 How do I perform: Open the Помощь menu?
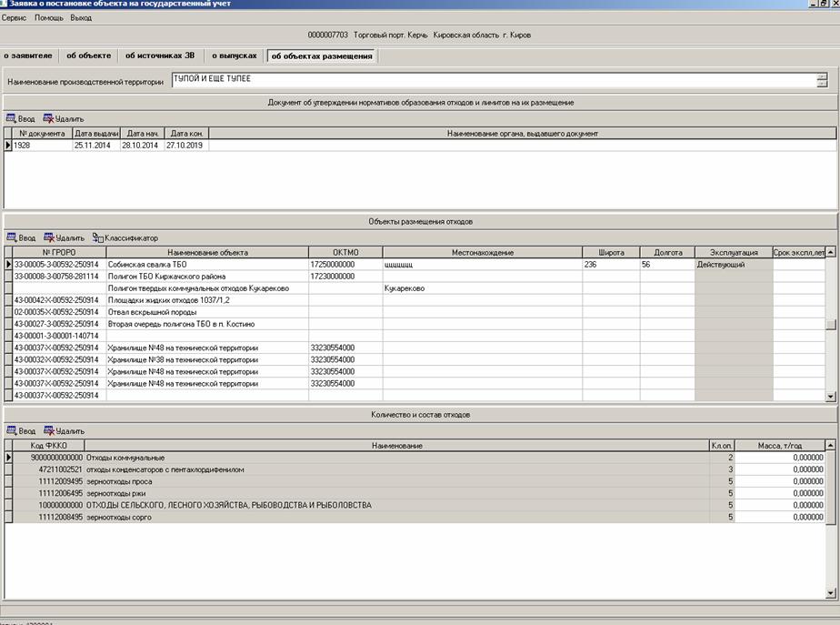pyautogui.click(x=48, y=18)
